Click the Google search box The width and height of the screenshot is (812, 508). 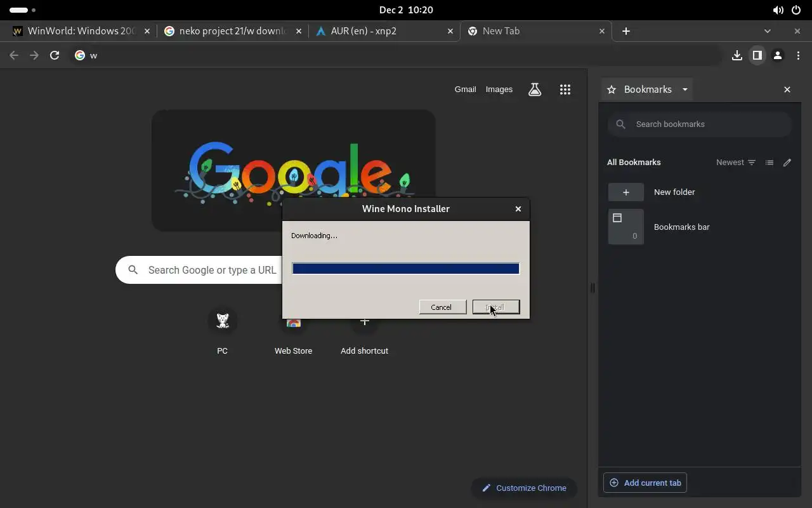(199, 270)
